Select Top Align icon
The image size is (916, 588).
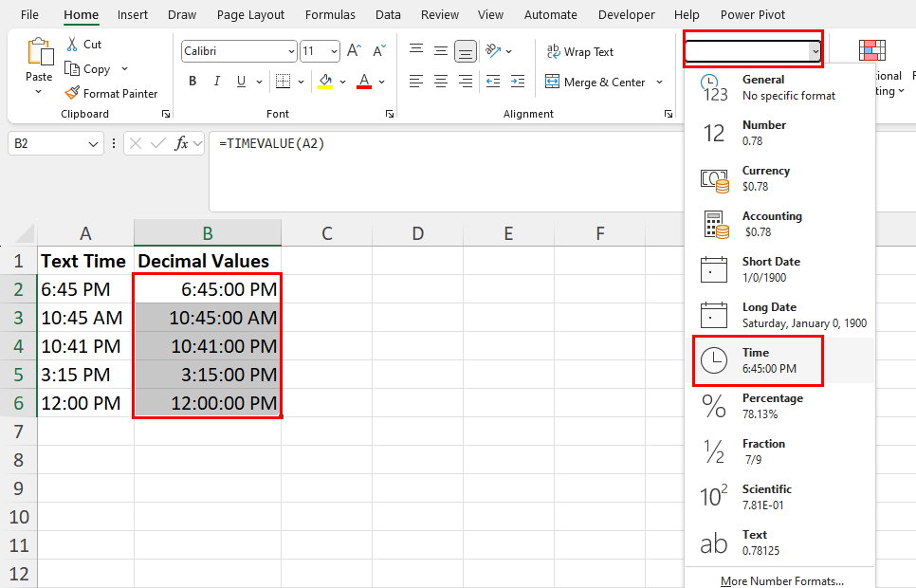coord(416,51)
